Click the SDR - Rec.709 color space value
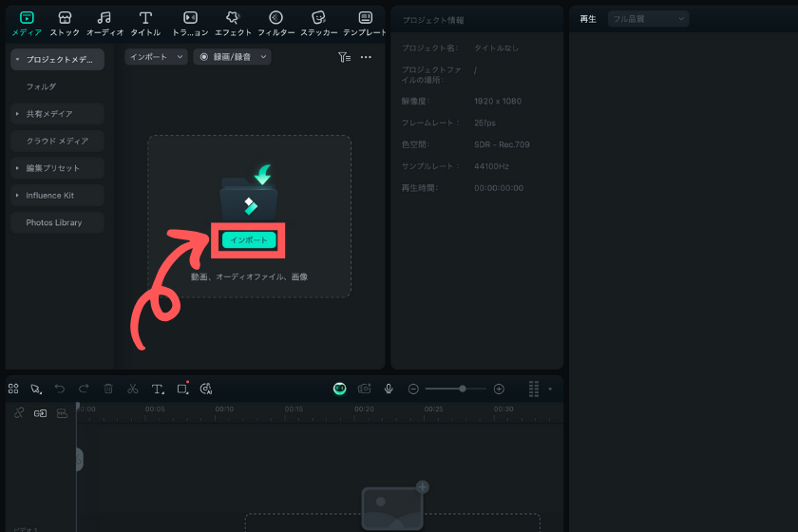 pyautogui.click(x=502, y=144)
